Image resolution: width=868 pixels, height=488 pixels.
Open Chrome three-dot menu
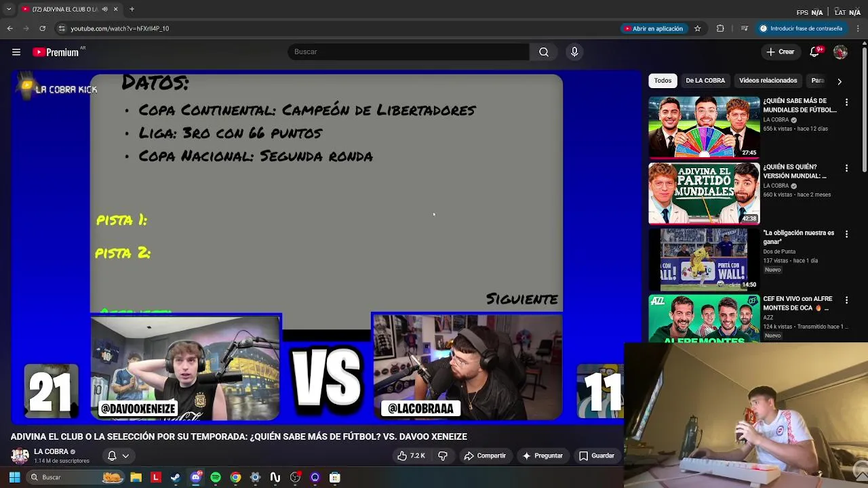click(859, 28)
